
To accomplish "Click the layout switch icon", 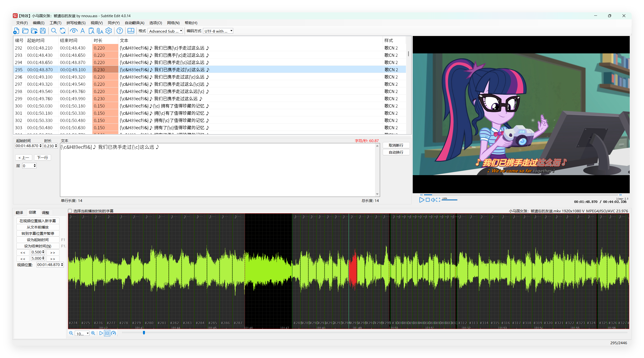I will [x=131, y=31].
